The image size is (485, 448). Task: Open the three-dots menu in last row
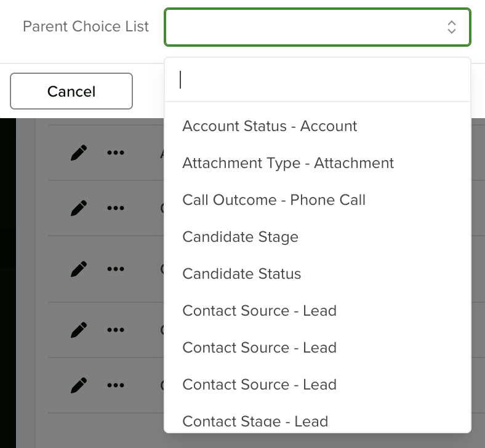[x=116, y=385]
